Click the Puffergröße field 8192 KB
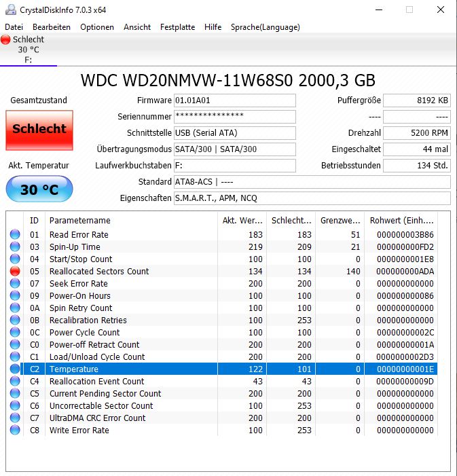 pyautogui.click(x=417, y=100)
